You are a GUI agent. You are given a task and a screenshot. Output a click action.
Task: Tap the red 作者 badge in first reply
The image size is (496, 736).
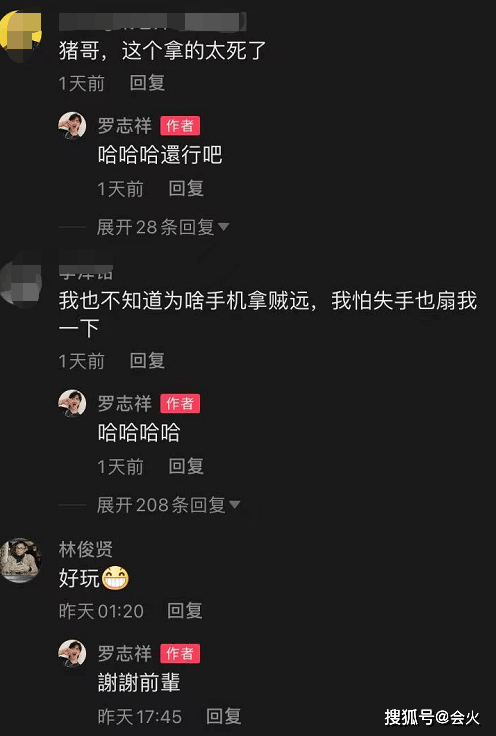(180, 126)
